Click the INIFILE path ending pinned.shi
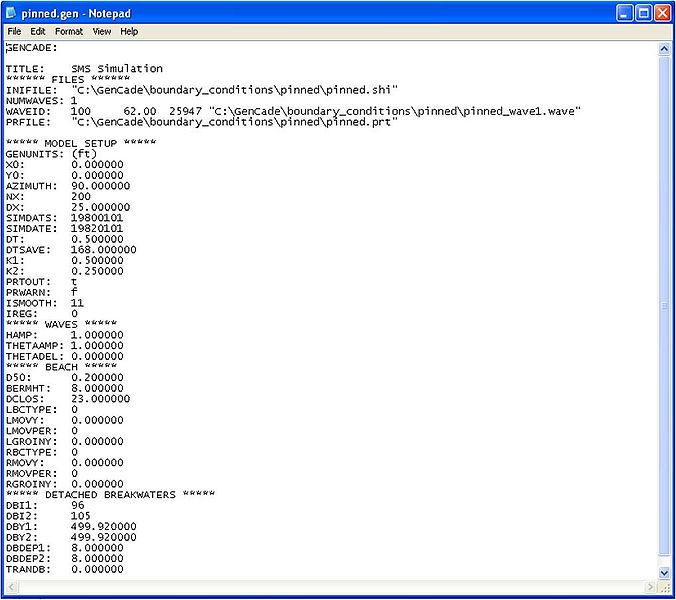This screenshot has height=600, width=676. (235, 90)
